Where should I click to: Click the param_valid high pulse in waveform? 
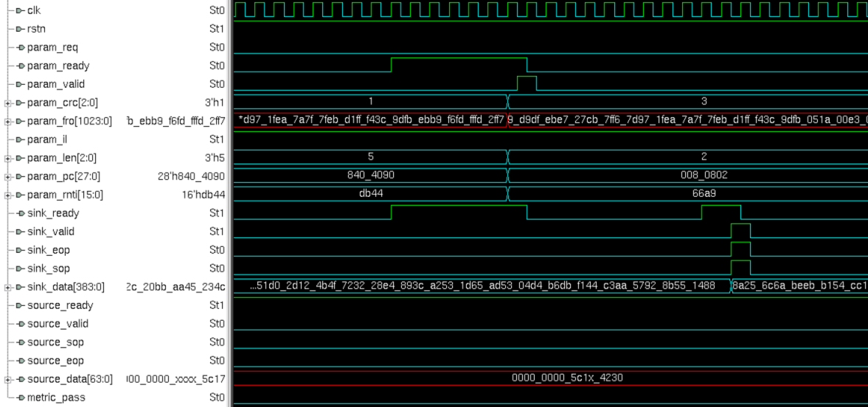527,83
